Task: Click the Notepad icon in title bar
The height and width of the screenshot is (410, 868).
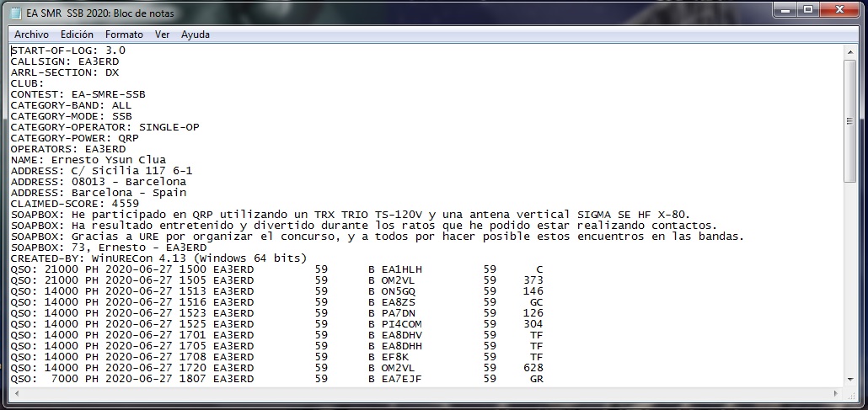Action: pyautogui.click(x=16, y=13)
